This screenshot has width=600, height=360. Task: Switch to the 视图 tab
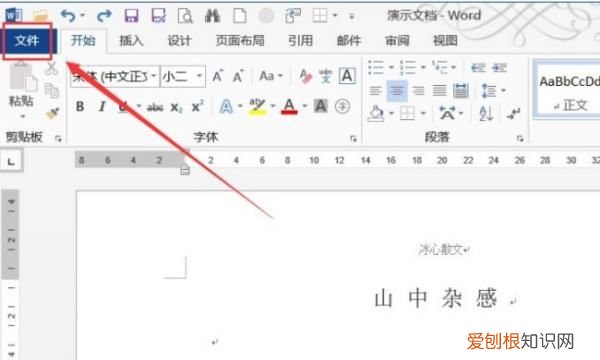(445, 41)
